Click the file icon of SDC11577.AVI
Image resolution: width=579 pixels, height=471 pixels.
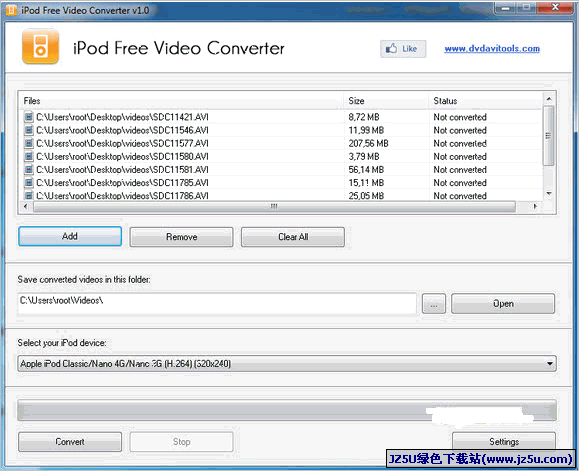click(x=28, y=143)
